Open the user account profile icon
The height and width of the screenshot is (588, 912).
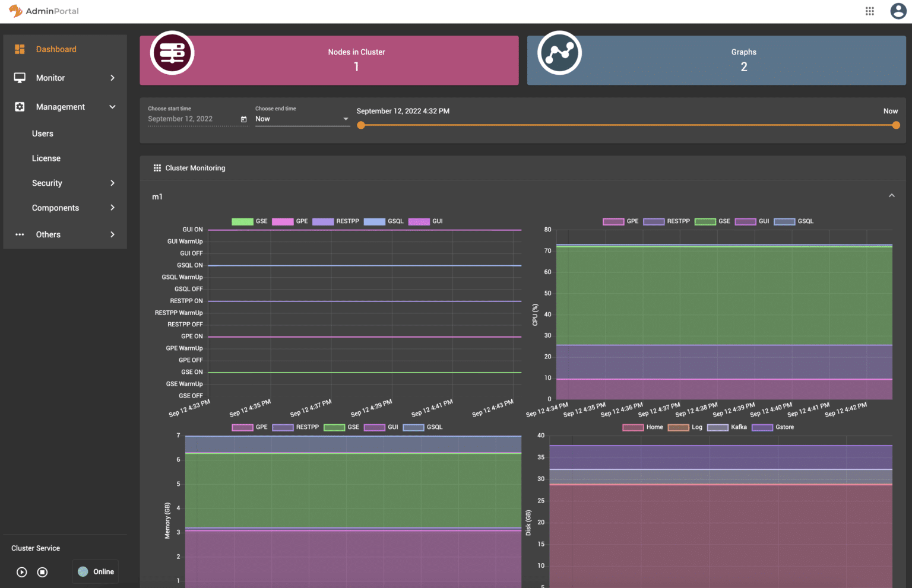(x=898, y=11)
